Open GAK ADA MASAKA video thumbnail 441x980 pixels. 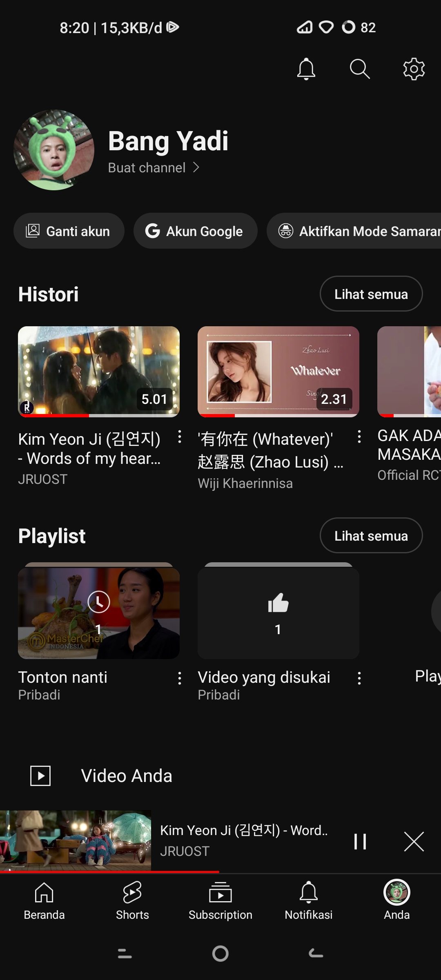(x=409, y=372)
